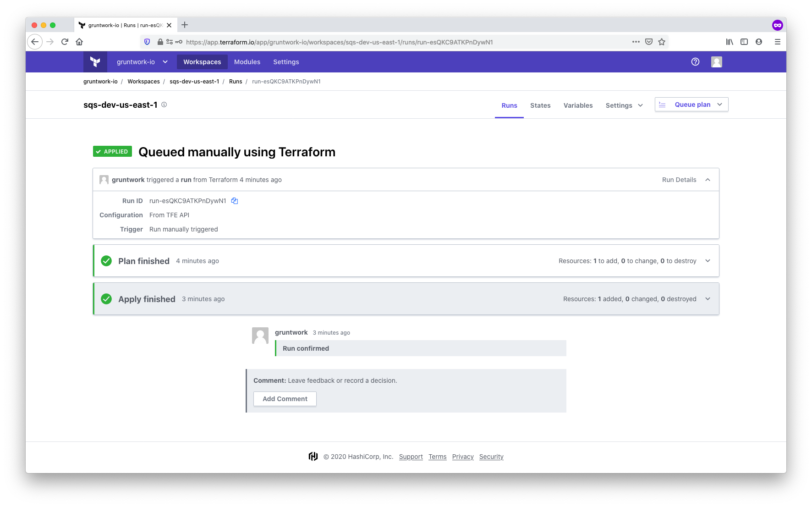Go to the browser home page icon

79,42
